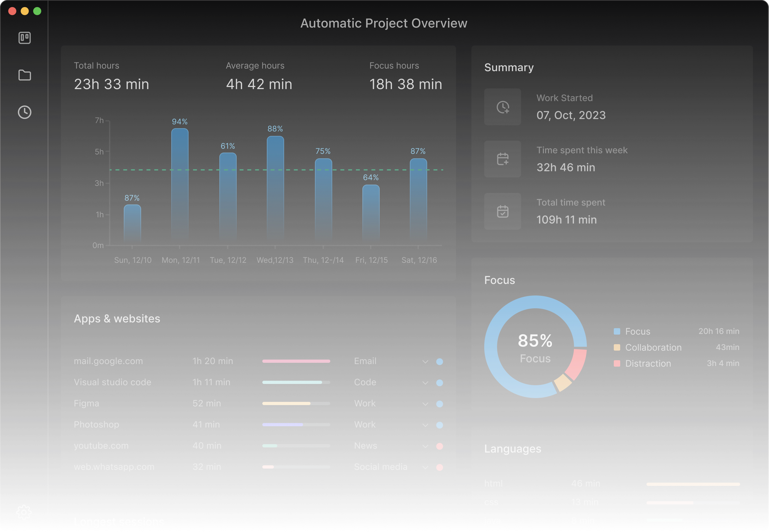Click the Work Started clock-plus icon
The width and height of the screenshot is (769, 532).
click(x=503, y=107)
